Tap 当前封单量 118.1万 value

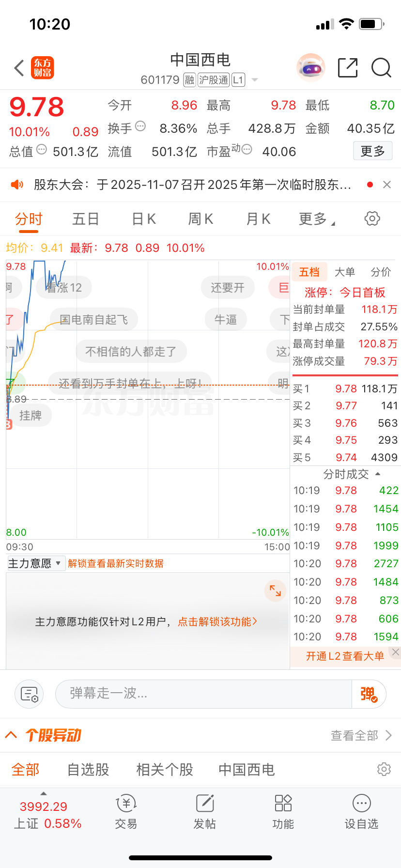click(379, 310)
